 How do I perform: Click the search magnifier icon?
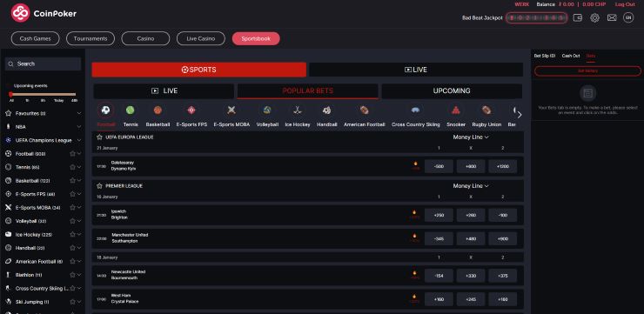click(11, 64)
